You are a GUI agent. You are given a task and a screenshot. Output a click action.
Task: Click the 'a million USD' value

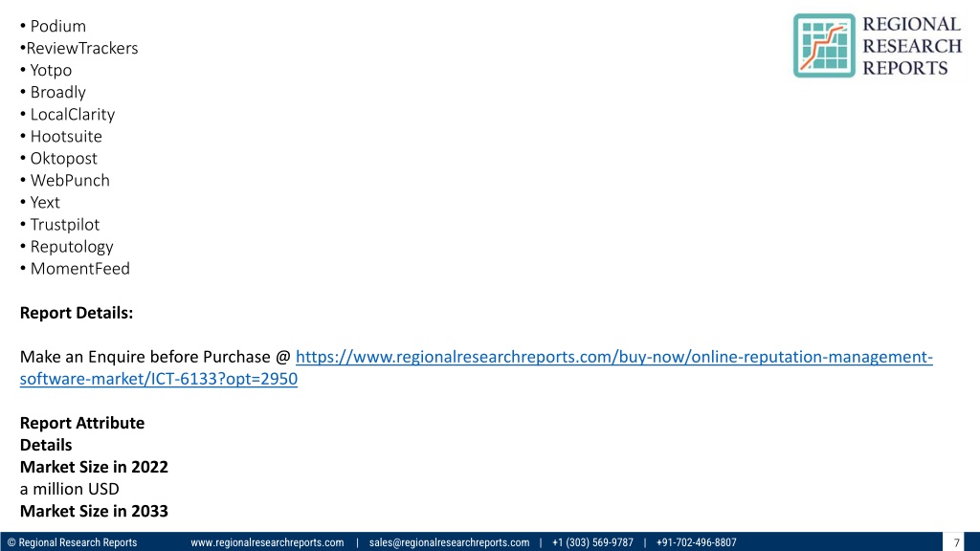[69, 489]
